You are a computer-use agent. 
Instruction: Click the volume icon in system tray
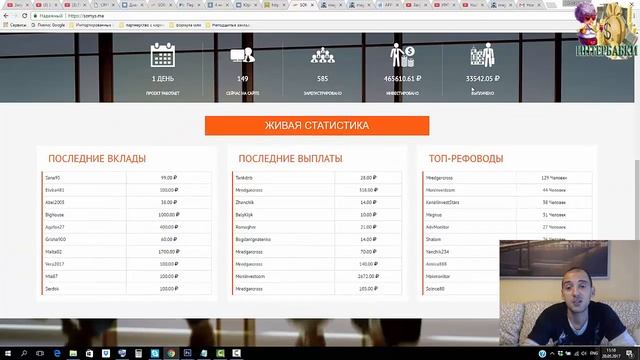[x=584, y=353]
